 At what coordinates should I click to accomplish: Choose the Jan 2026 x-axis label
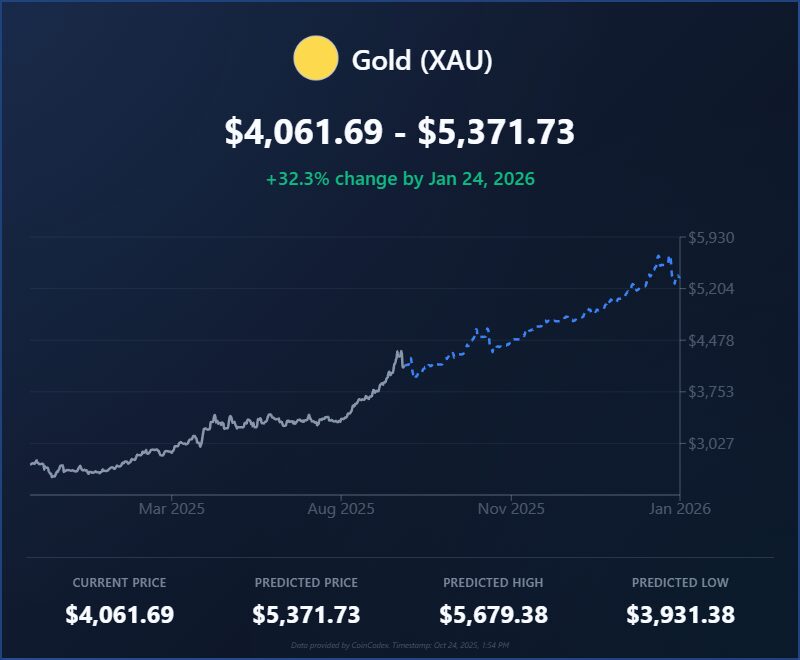tap(678, 509)
